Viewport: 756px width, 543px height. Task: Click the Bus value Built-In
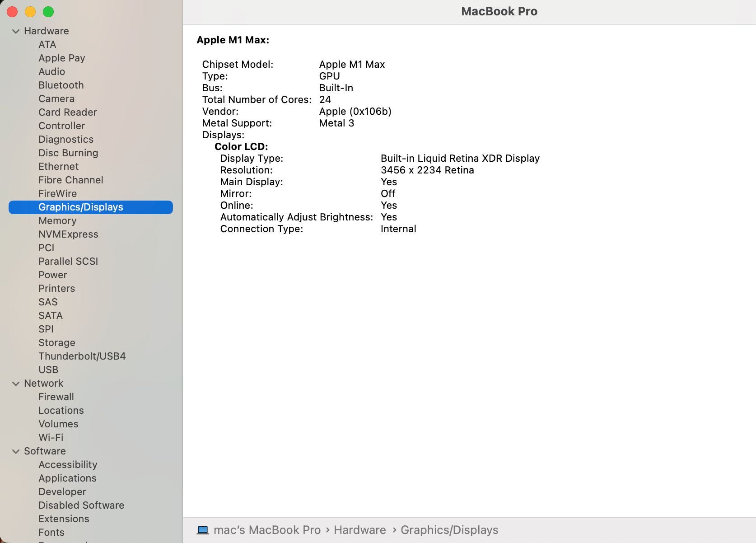336,88
